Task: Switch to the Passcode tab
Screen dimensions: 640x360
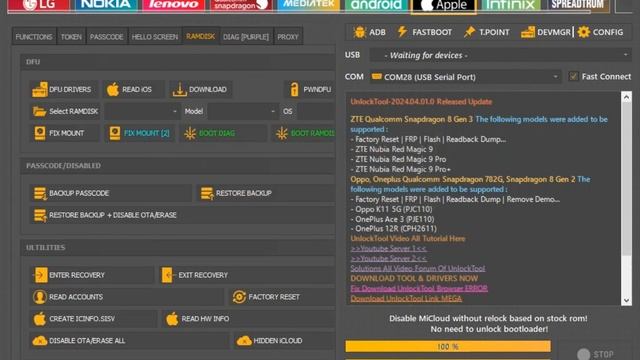Action: [x=107, y=37]
